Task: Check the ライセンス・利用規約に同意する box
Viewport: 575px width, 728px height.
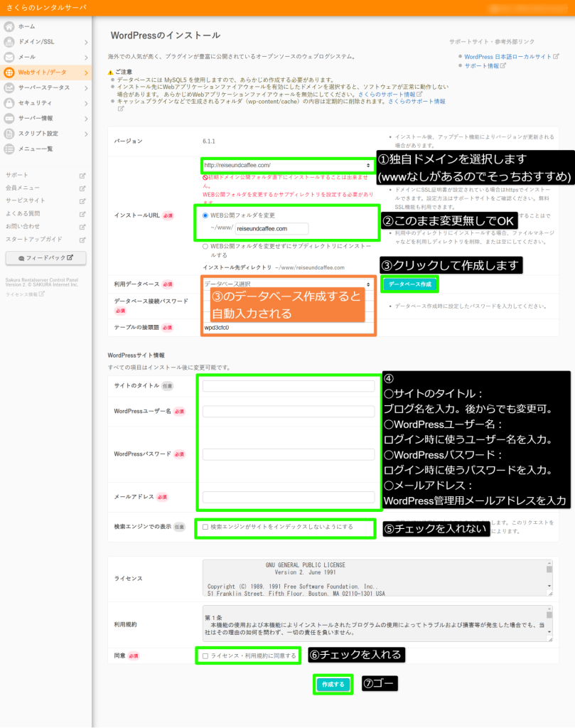Action: pyautogui.click(x=205, y=656)
